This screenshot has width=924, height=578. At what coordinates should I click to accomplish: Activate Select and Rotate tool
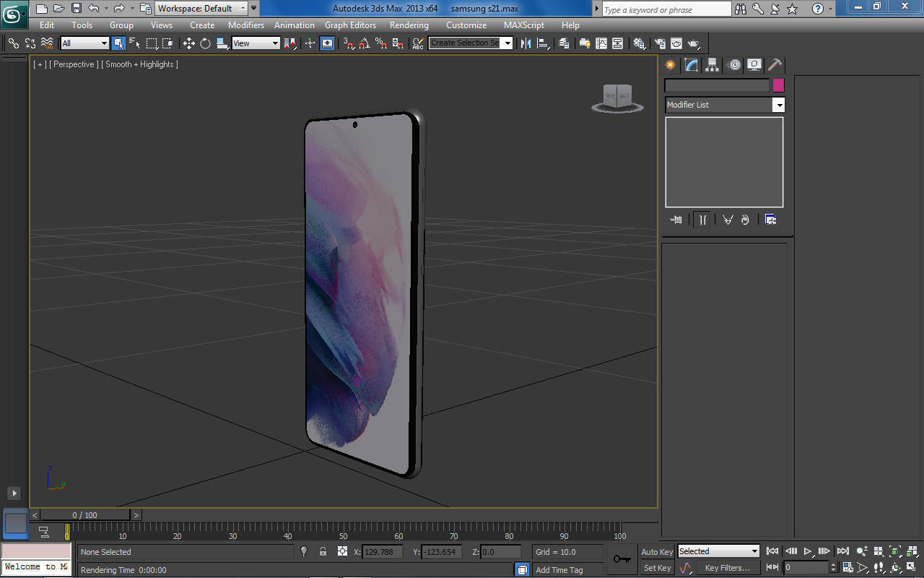(x=206, y=43)
